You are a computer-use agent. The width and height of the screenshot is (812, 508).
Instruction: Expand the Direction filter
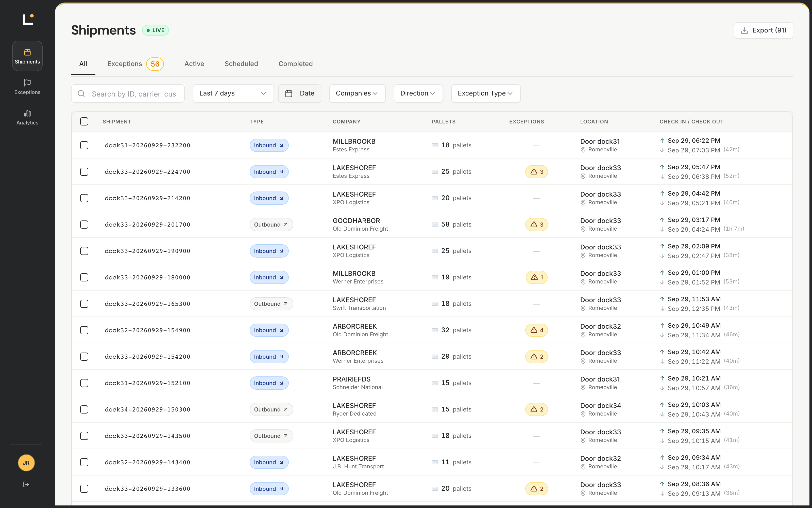(418, 93)
